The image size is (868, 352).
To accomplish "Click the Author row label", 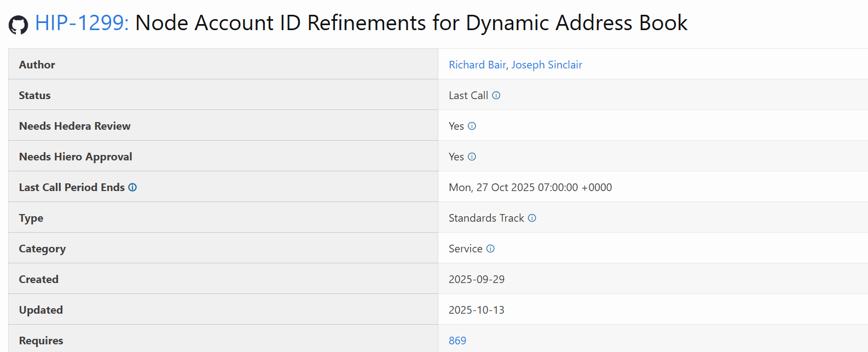I will click(x=37, y=65).
